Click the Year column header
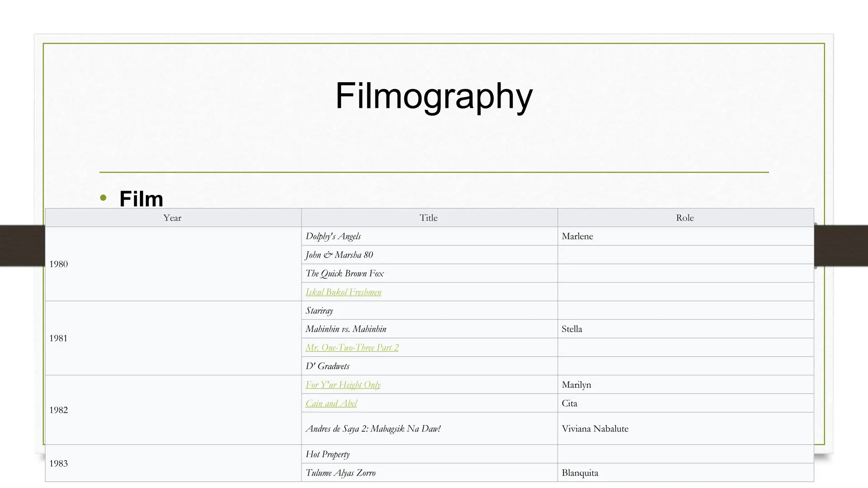This screenshot has width=868, height=488. (172, 218)
